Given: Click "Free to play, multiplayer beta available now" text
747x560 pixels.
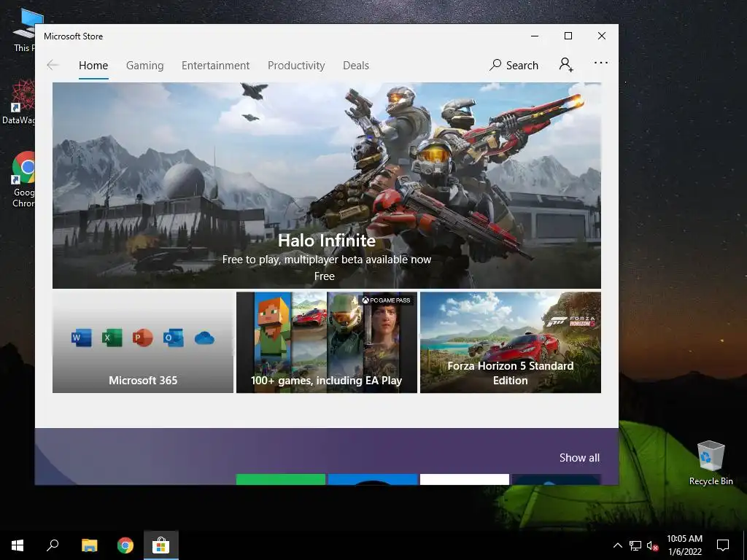Looking at the screenshot, I should [x=327, y=260].
